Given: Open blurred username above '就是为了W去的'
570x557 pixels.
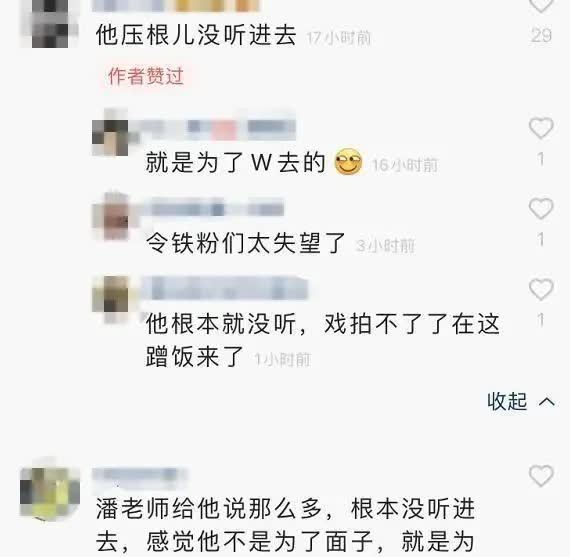Looking at the screenshot, I should point(214,128).
